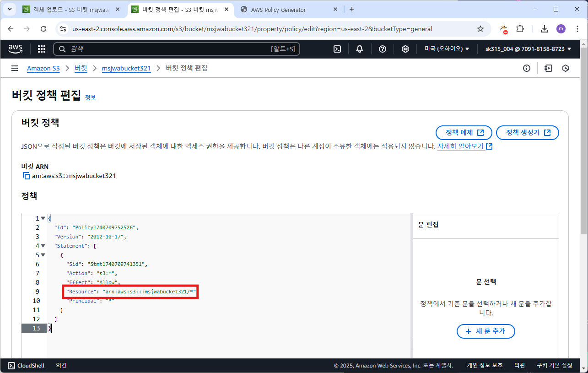Open the 의견 feedback link

tap(61, 365)
